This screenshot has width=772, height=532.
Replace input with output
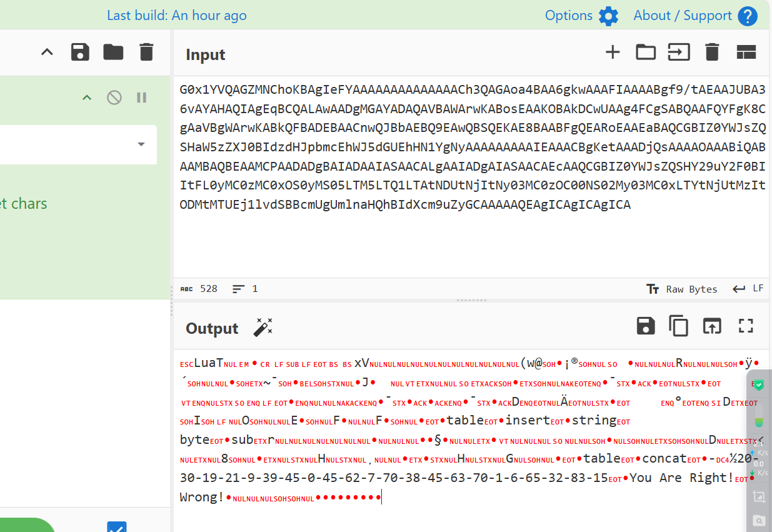point(712,326)
